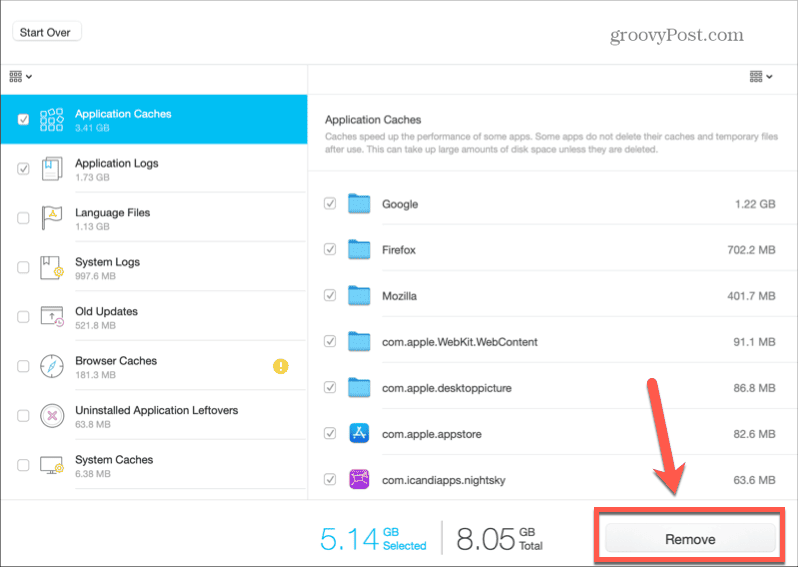Image resolution: width=798 pixels, height=567 pixels.
Task: Select the Language Files category
Action: click(x=154, y=218)
